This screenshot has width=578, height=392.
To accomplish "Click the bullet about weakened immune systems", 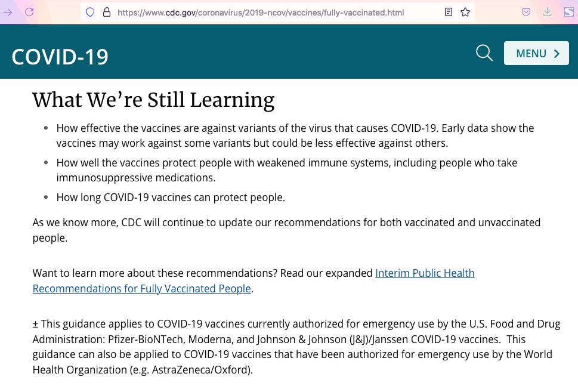I will coord(287,171).
